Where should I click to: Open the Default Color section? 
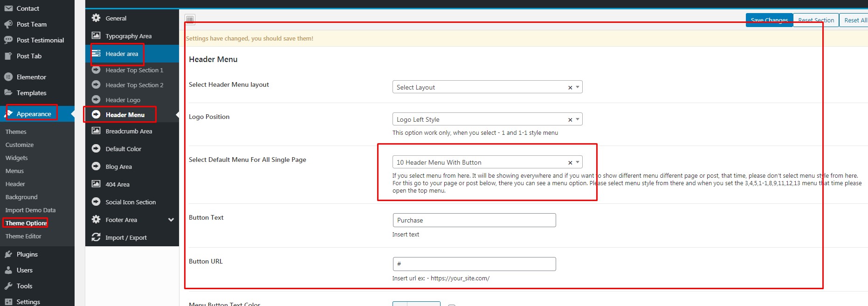132,149
